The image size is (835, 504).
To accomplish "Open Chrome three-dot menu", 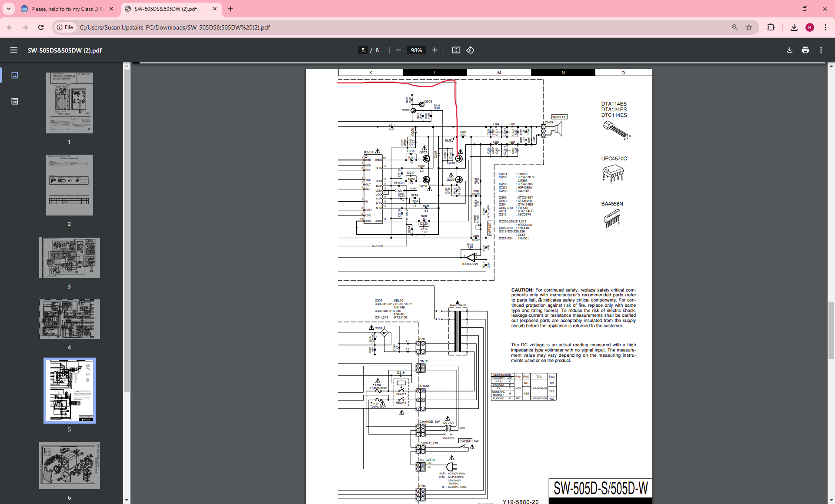I will (825, 27).
